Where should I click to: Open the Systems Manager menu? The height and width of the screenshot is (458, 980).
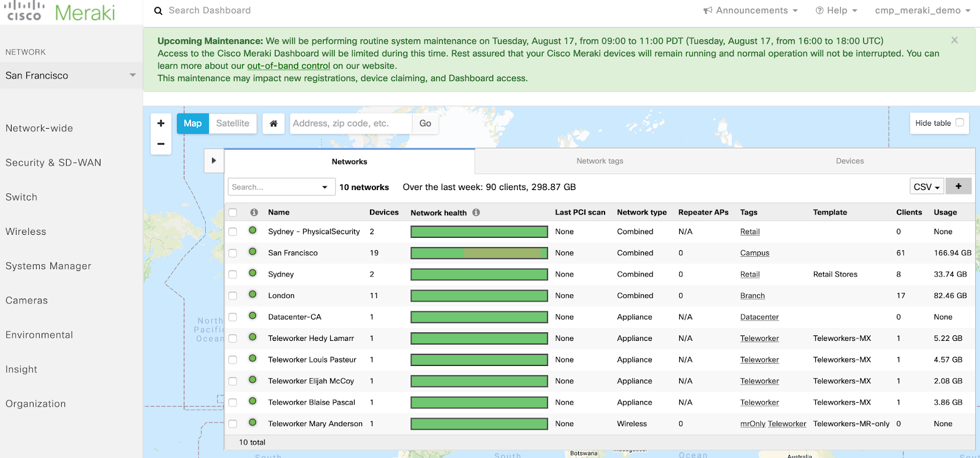click(48, 266)
